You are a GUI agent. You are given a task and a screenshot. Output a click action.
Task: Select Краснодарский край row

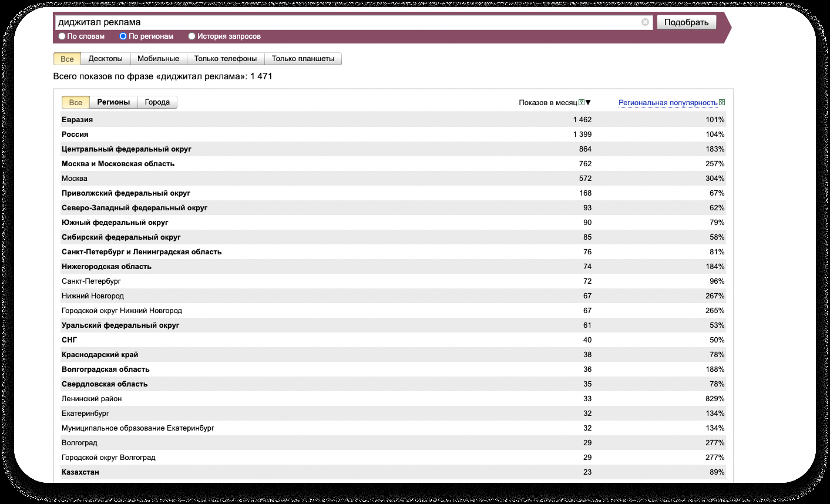point(394,355)
